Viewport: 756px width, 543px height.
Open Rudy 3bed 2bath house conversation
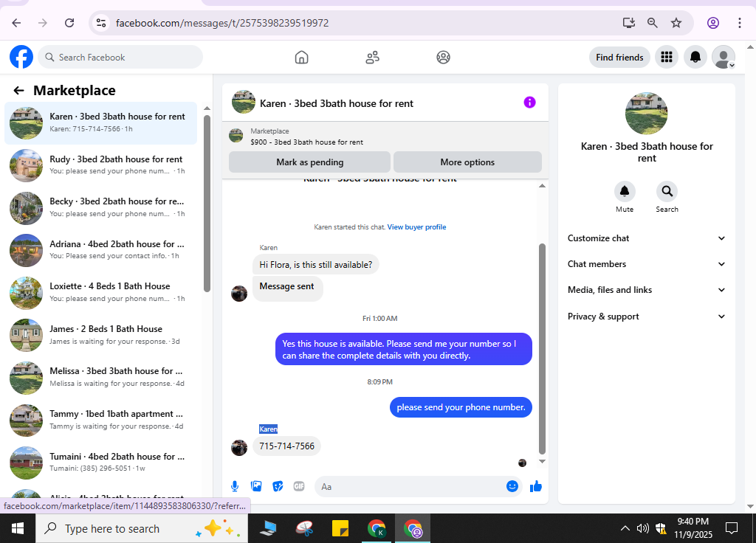100,165
